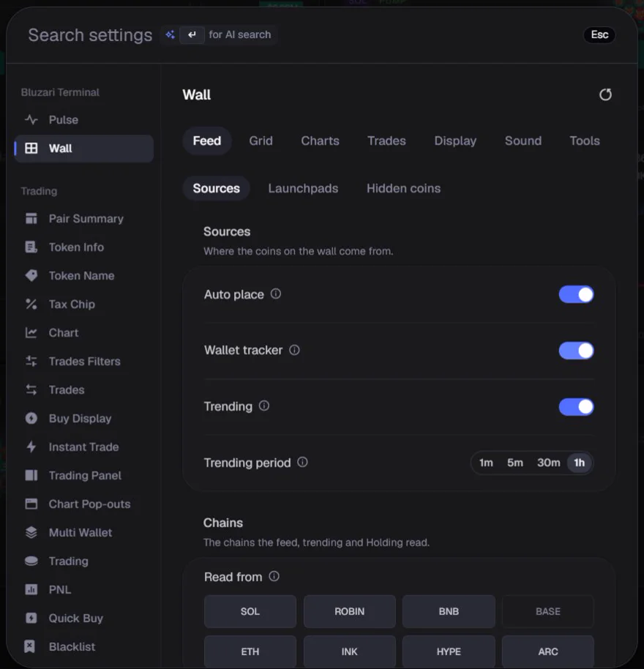Show info for Trending

pos(264,405)
